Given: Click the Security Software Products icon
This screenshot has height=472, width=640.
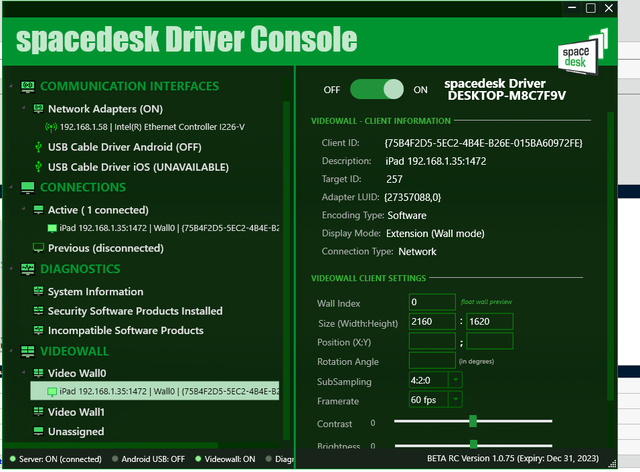Looking at the screenshot, I should coord(38,311).
